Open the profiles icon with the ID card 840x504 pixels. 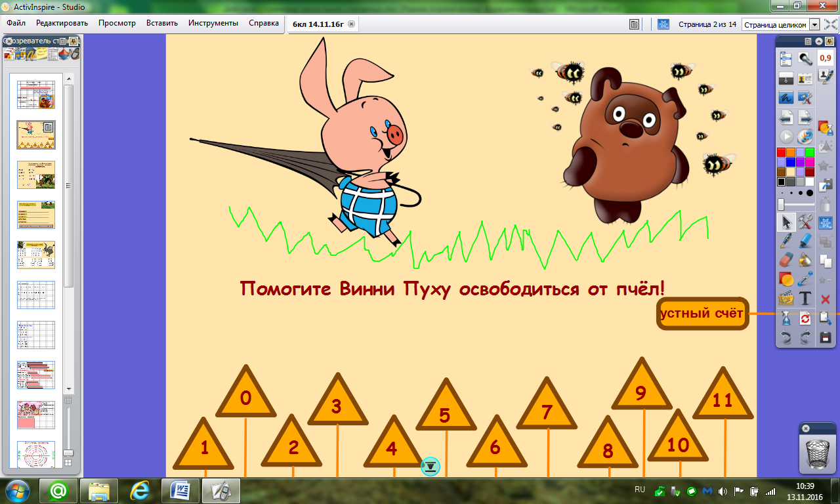pos(805,79)
